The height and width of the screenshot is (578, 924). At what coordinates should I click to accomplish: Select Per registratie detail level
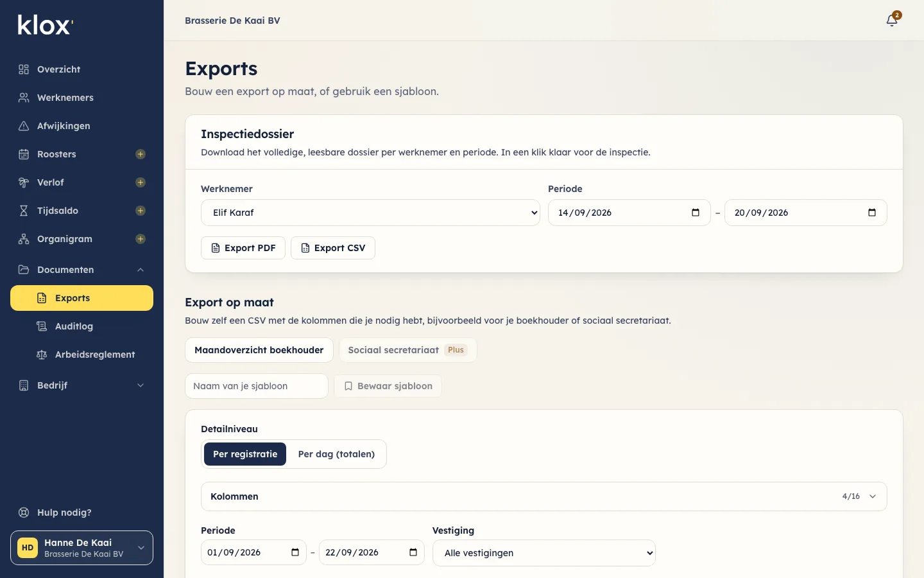(x=245, y=454)
